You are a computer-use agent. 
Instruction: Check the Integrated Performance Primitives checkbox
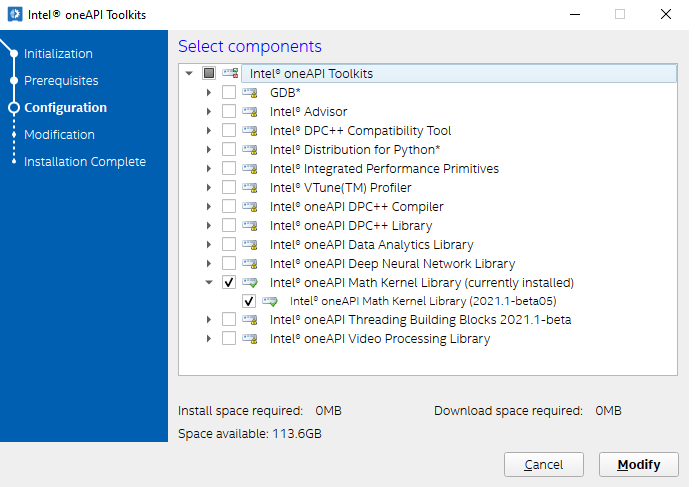click(229, 168)
